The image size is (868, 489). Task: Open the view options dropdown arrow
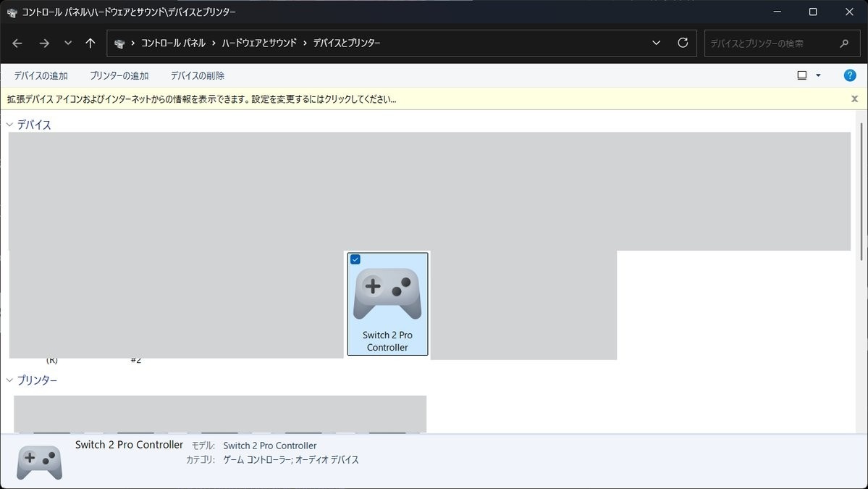818,75
